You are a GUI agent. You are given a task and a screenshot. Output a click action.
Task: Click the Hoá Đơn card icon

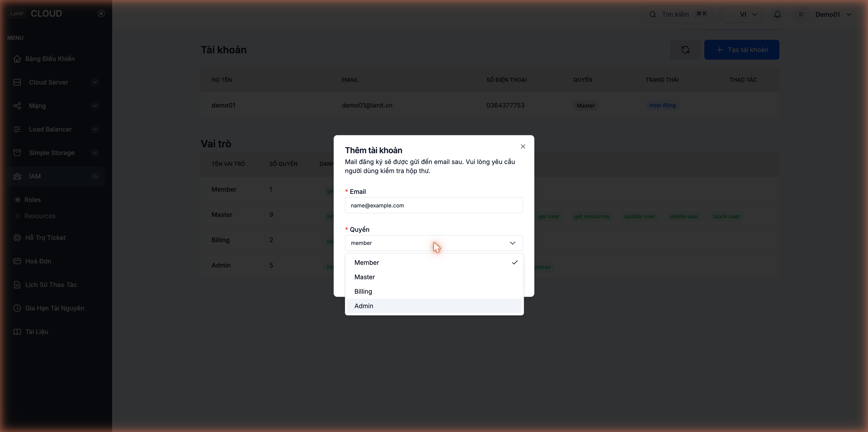pyautogui.click(x=17, y=261)
